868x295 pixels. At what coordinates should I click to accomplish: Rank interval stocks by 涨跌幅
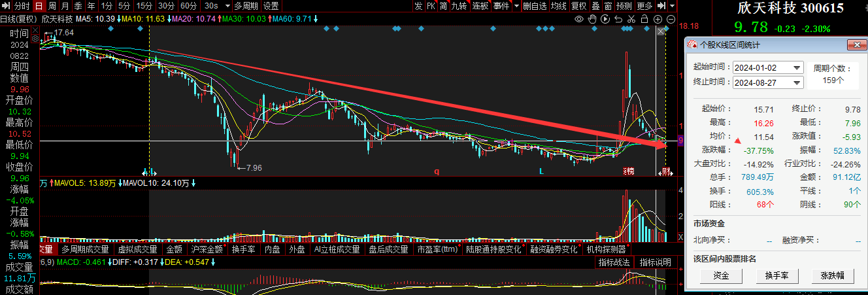point(832,276)
